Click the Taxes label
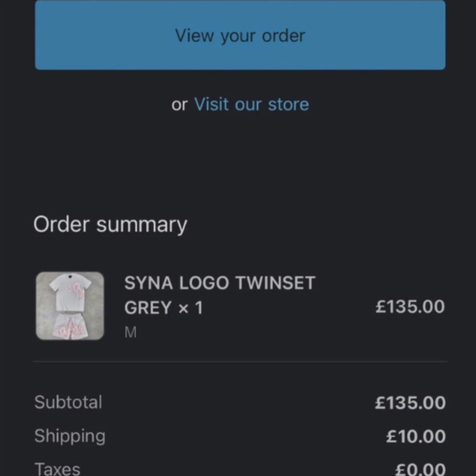Screen dimensions: 476x476 pos(57,469)
